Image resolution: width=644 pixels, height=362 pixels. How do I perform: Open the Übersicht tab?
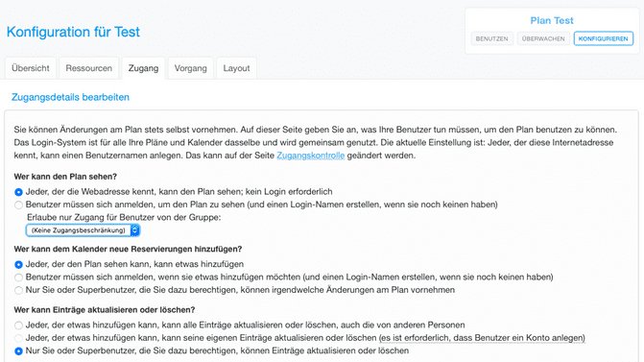31,68
